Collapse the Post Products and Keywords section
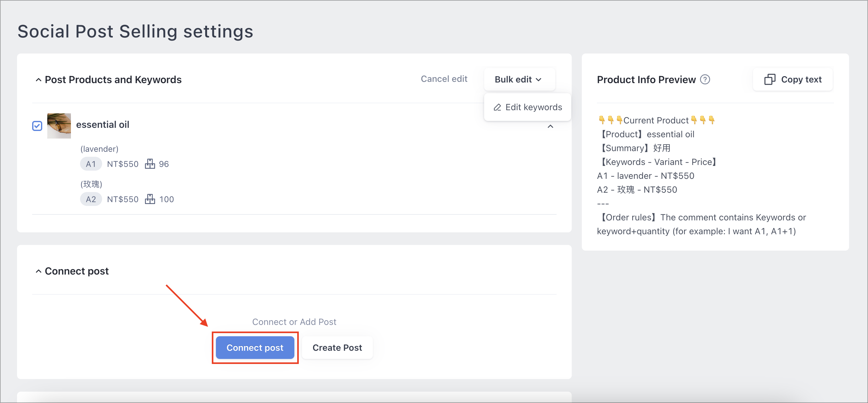868x403 pixels. pyautogui.click(x=38, y=80)
